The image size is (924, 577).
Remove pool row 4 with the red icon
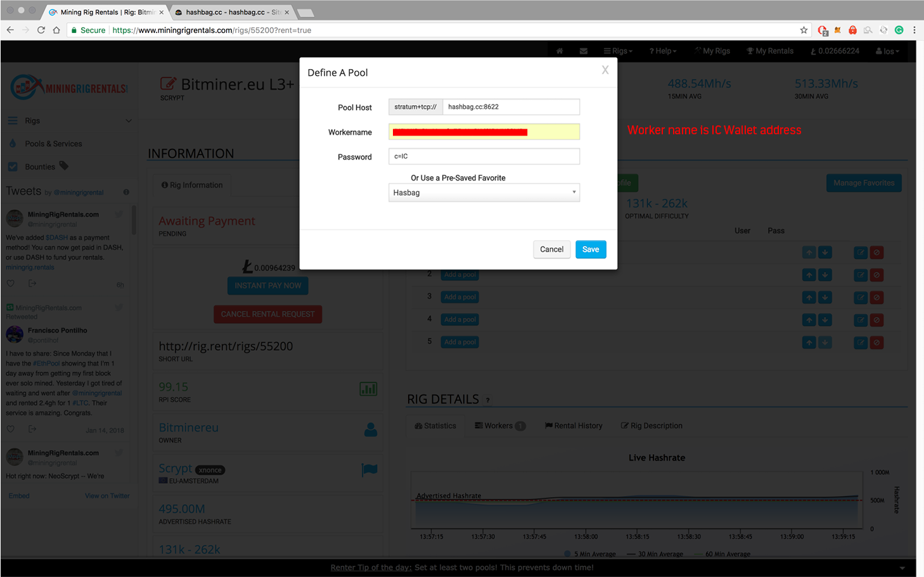click(x=876, y=320)
